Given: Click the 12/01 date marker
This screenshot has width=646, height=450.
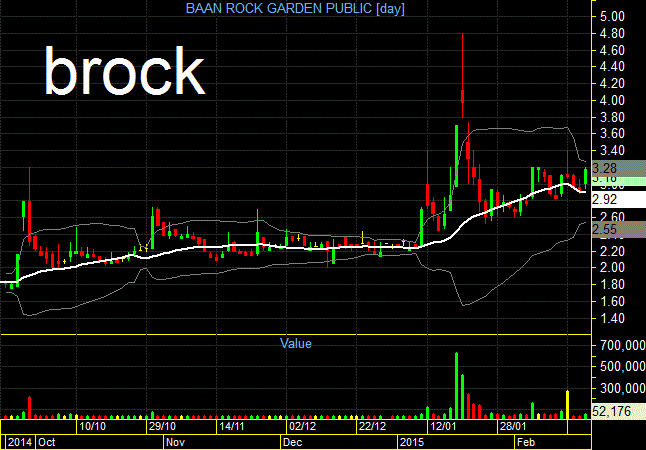Looking at the screenshot, I should pos(443,426).
